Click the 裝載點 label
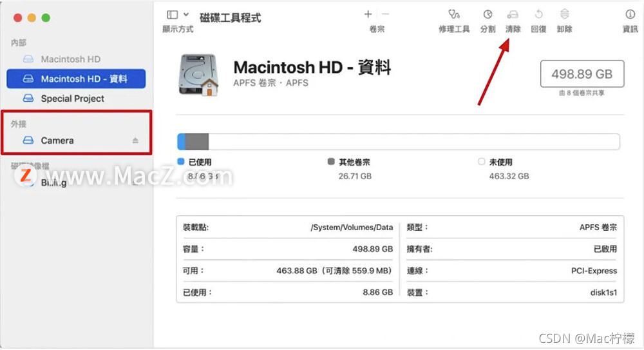Viewport: 644px width, 350px height. click(196, 228)
